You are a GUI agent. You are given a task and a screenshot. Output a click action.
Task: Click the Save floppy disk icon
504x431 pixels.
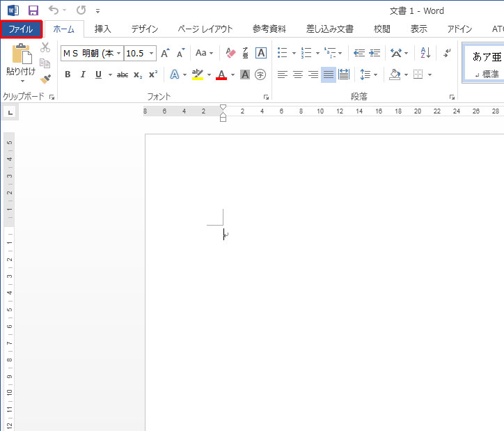(33, 10)
